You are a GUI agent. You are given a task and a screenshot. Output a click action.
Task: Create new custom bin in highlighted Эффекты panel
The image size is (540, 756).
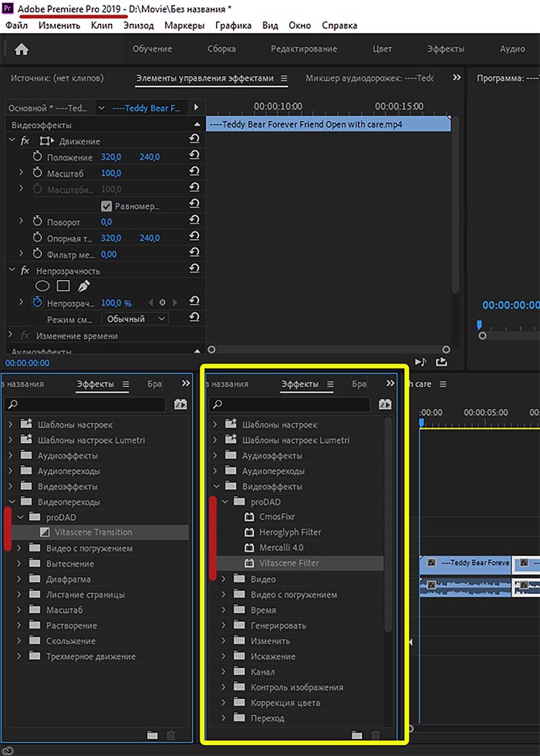[x=356, y=735]
